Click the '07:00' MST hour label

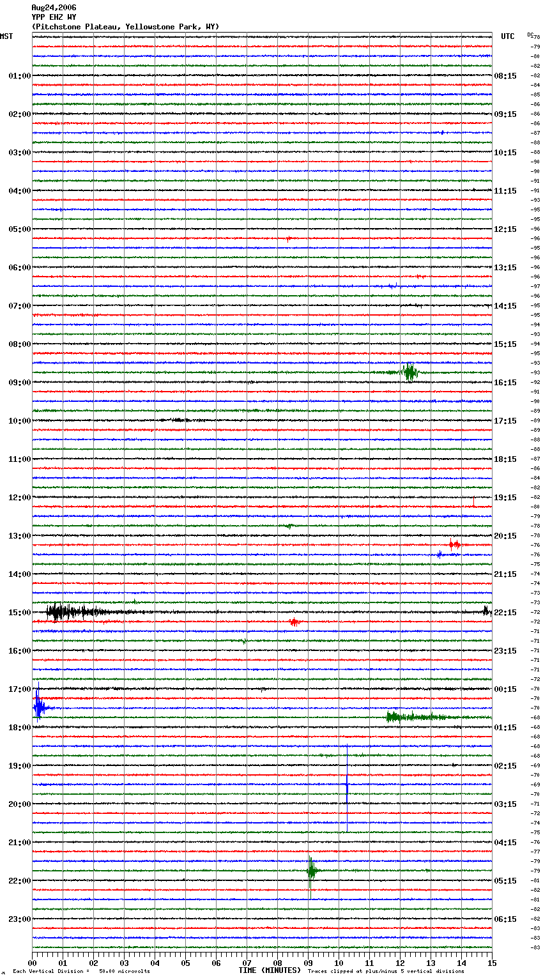[x=20, y=306]
